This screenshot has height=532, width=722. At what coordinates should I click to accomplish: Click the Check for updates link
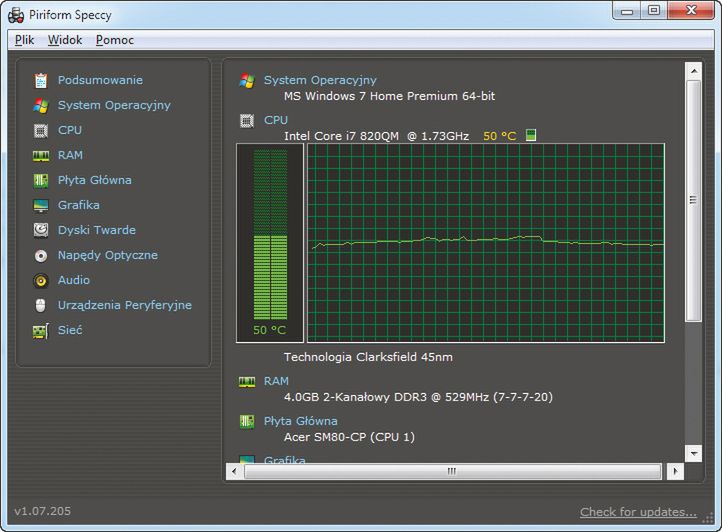638,512
